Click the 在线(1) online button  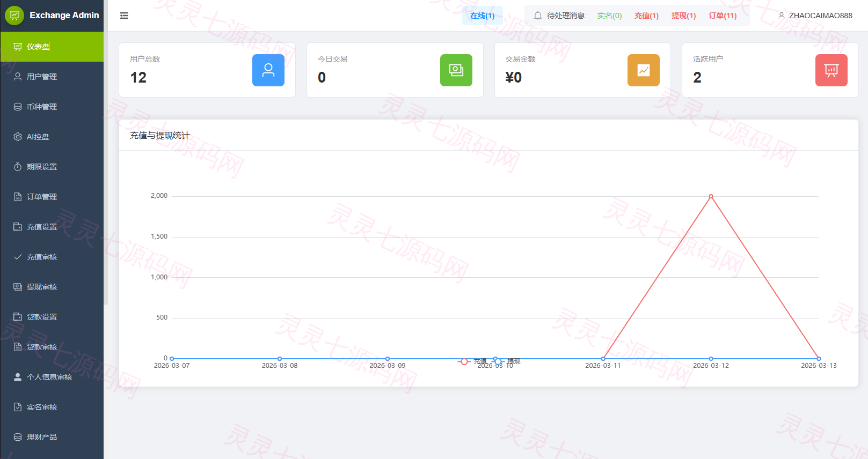[482, 16]
